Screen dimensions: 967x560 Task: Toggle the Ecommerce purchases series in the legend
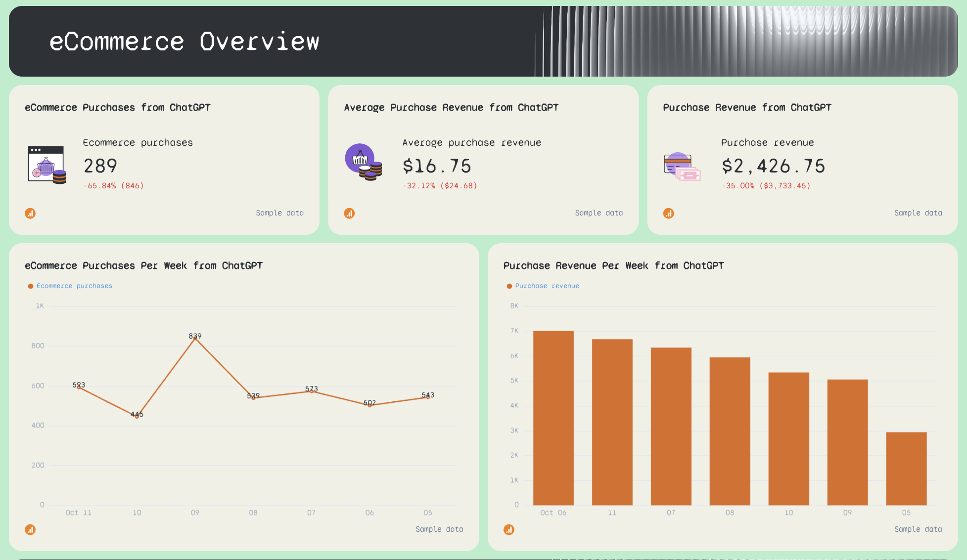click(x=74, y=286)
